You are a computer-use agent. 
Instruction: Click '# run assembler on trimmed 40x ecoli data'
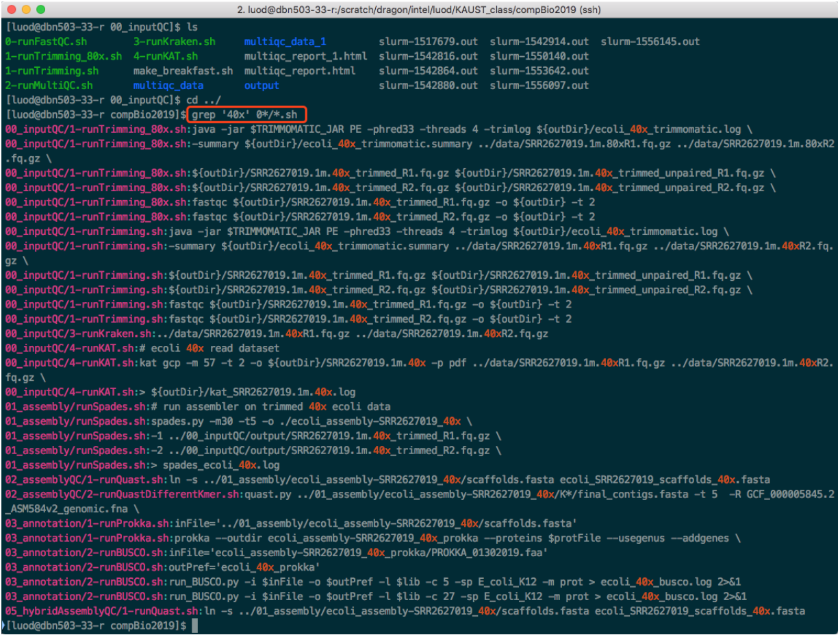(198, 407)
